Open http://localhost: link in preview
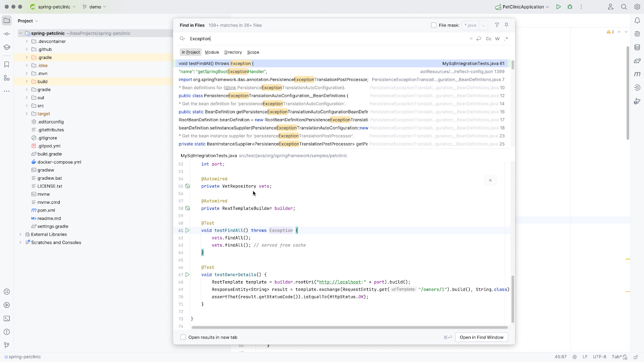This screenshot has height=362, width=644. click(341, 282)
